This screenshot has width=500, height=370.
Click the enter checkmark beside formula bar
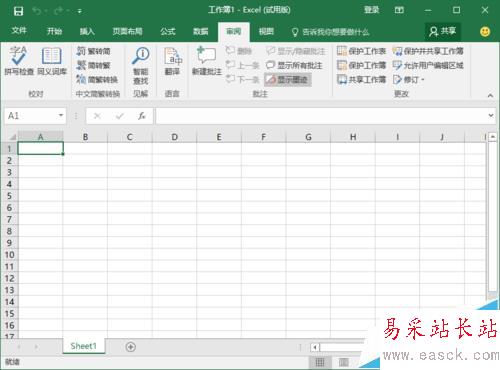coord(120,116)
